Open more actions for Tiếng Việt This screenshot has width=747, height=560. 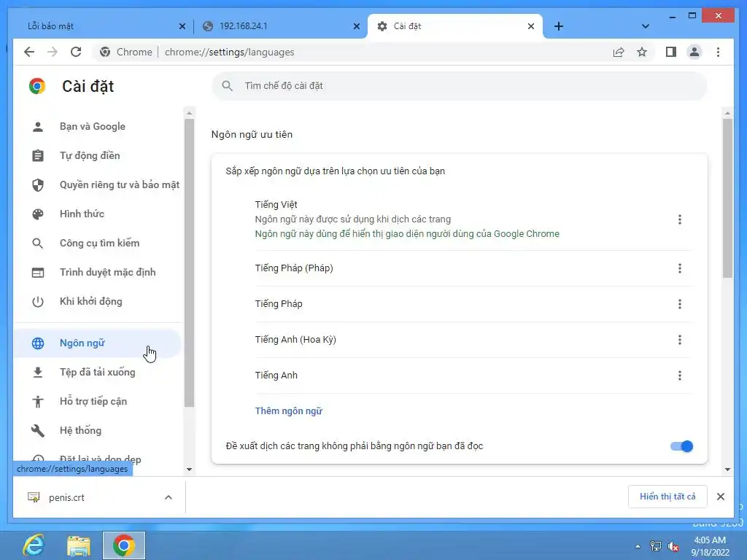coord(680,219)
